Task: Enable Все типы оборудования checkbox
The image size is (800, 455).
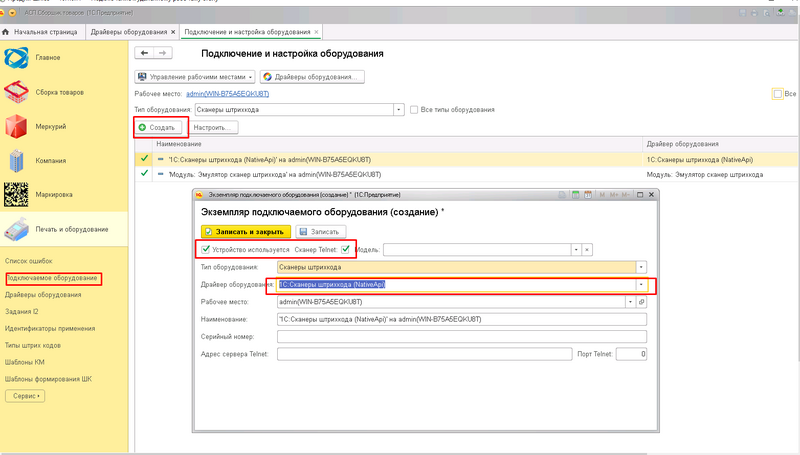Action: (x=414, y=110)
